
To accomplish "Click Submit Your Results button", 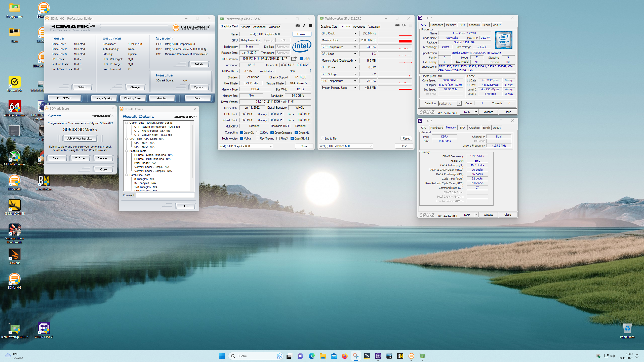I will [x=80, y=139].
